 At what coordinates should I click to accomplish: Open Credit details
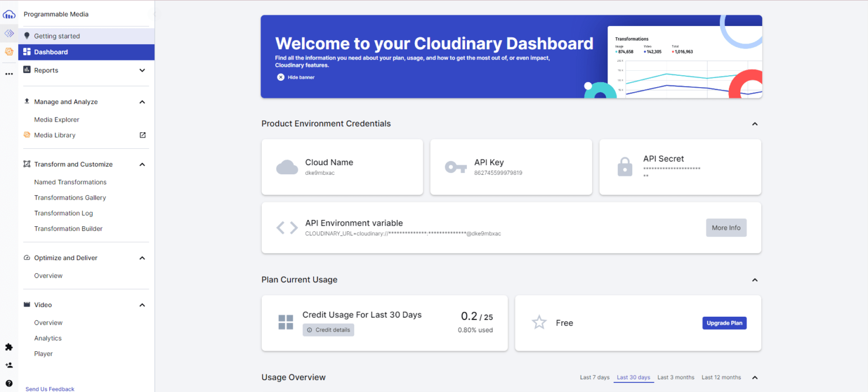coord(328,330)
